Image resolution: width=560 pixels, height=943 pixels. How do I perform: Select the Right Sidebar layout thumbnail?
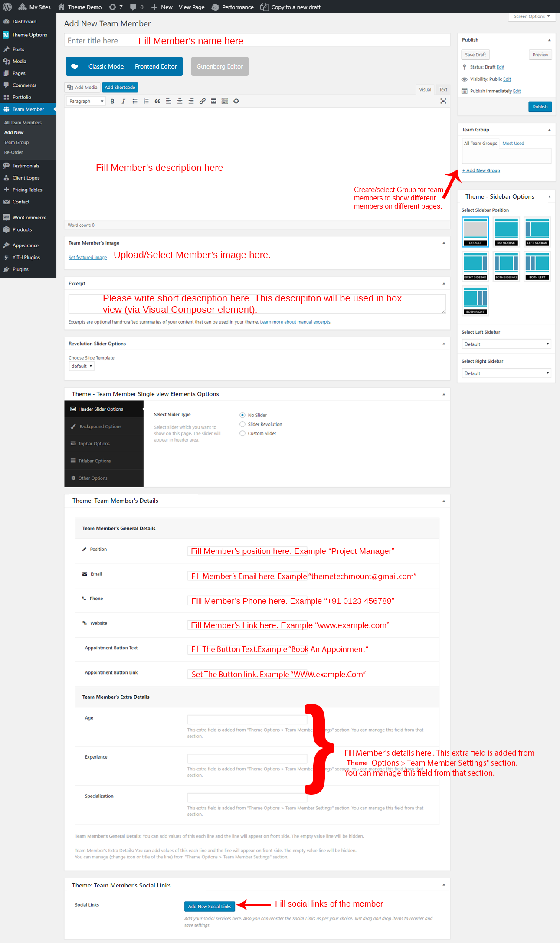pyautogui.click(x=475, y=266)
